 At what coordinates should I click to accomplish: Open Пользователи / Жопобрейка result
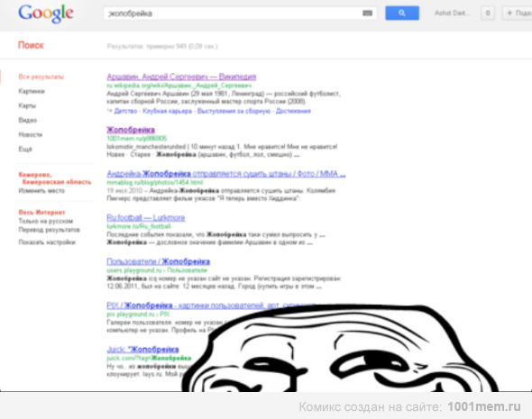(x=159, y=261)
